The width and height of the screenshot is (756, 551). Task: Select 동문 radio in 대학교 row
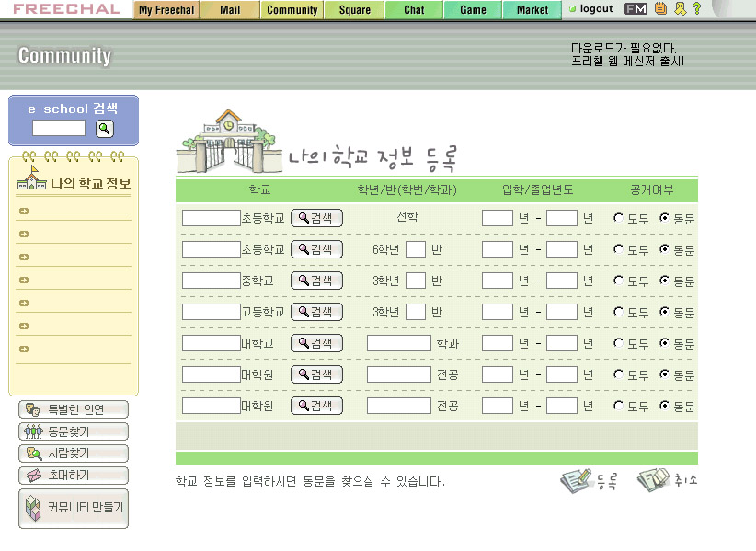click(664, 343)
